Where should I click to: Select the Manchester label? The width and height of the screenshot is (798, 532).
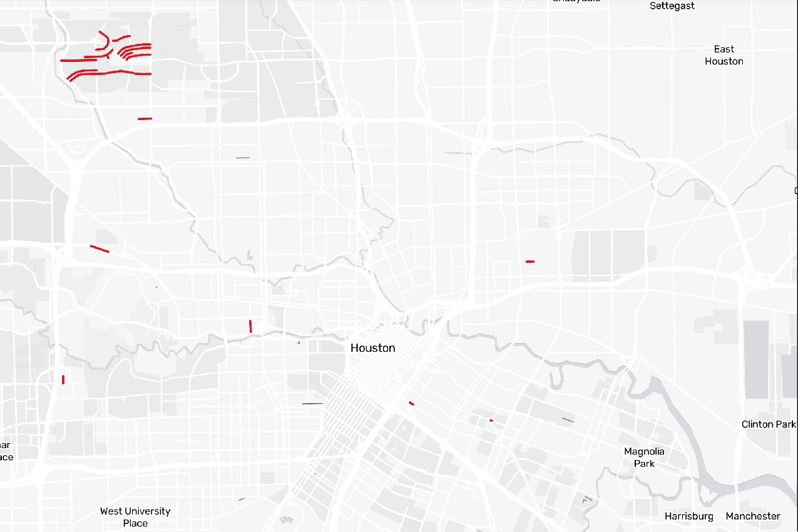[x=752, y=516]
